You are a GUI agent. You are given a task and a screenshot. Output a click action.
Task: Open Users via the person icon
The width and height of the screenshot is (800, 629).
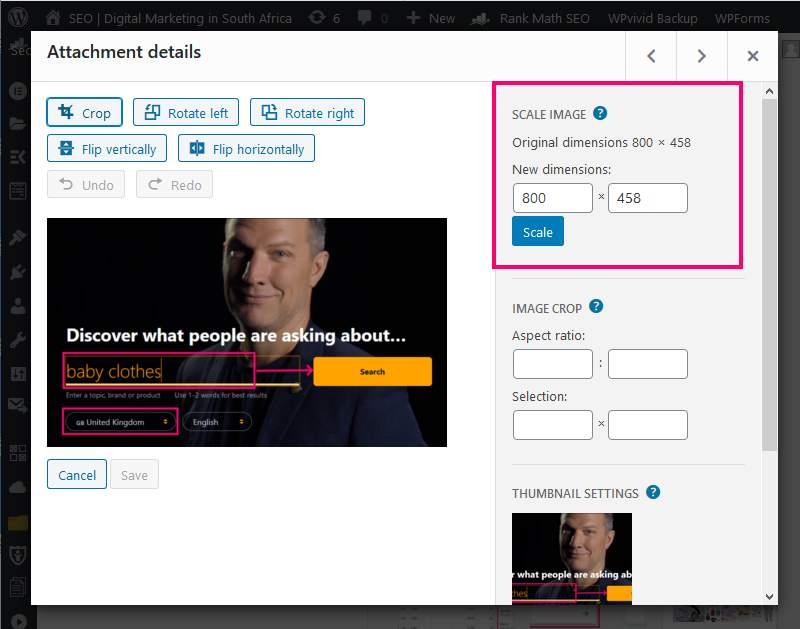click(18, 306)
